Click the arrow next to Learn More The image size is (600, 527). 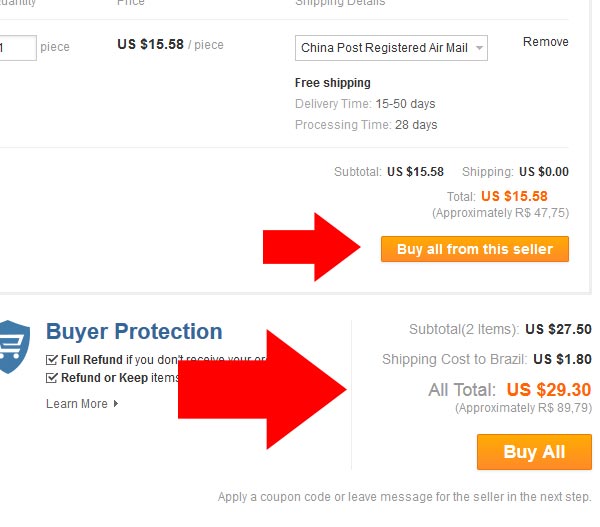click(x=116, y=404)
